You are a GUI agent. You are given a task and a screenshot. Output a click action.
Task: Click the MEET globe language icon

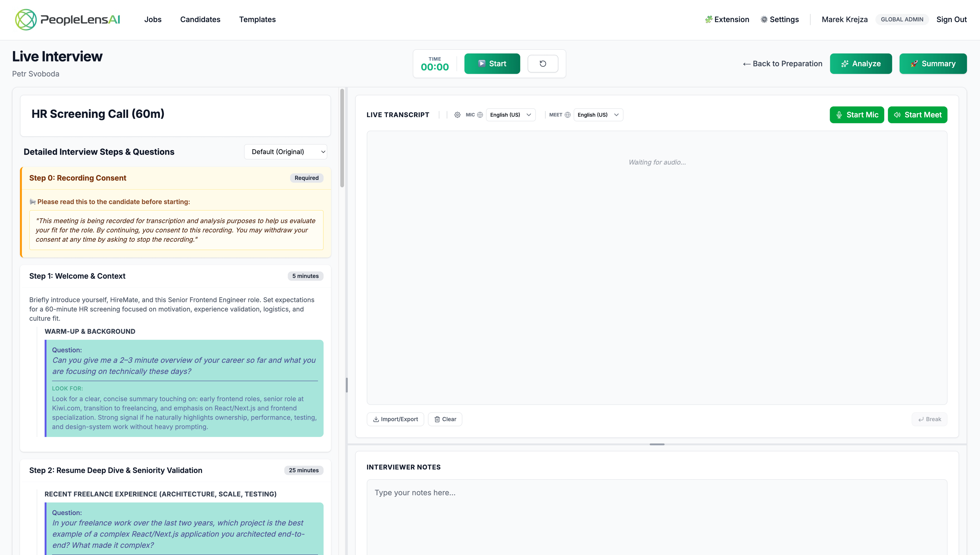click(568, 115)
